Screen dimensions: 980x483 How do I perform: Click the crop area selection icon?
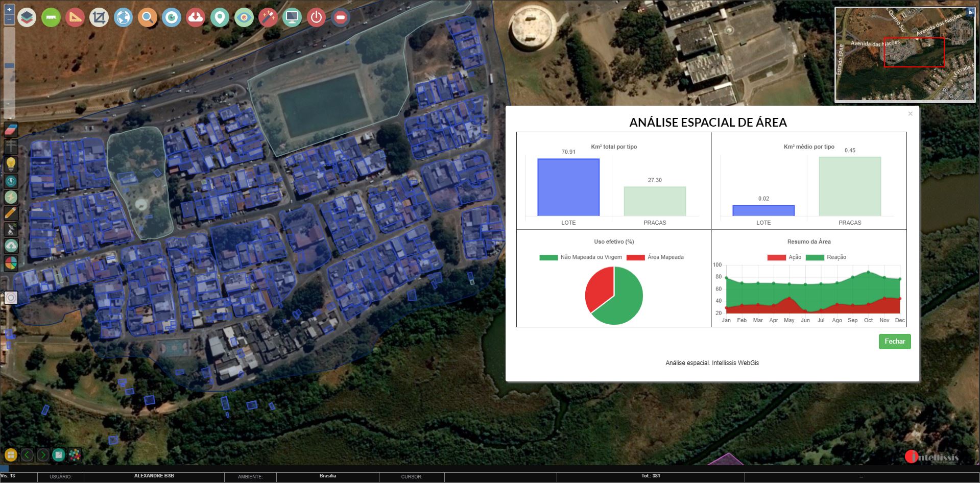(x=99, y=18)
